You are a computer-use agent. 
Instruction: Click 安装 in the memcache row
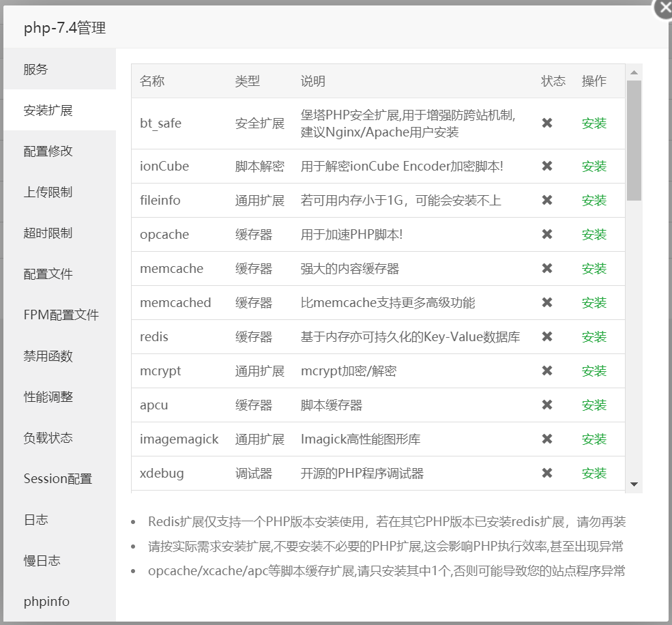(x=594, y=269)
